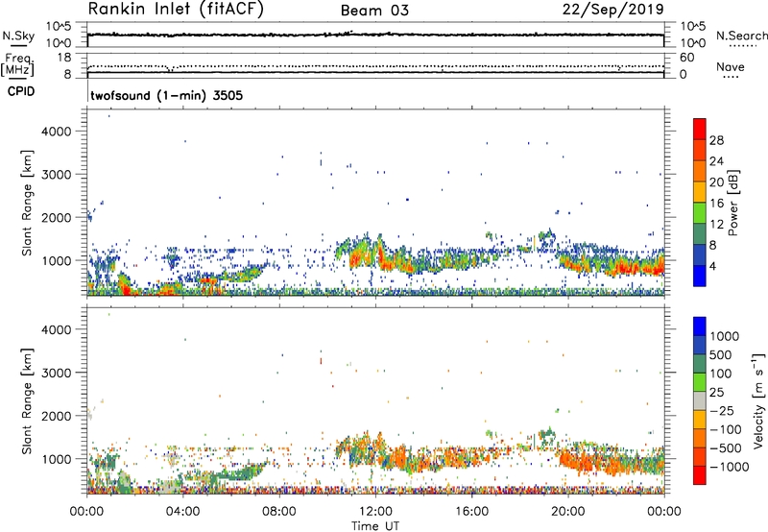Click the '60' tick on Nave axis

[x=686, y=58]
